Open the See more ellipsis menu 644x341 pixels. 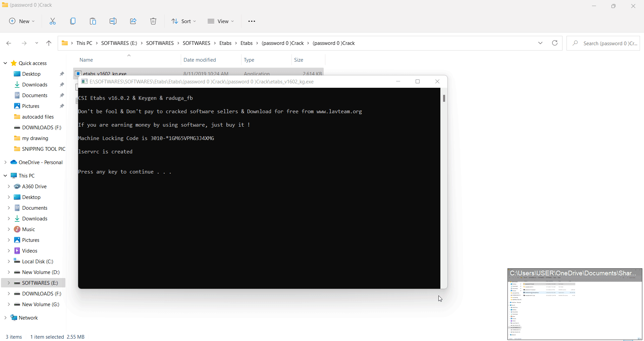point(252,21)
